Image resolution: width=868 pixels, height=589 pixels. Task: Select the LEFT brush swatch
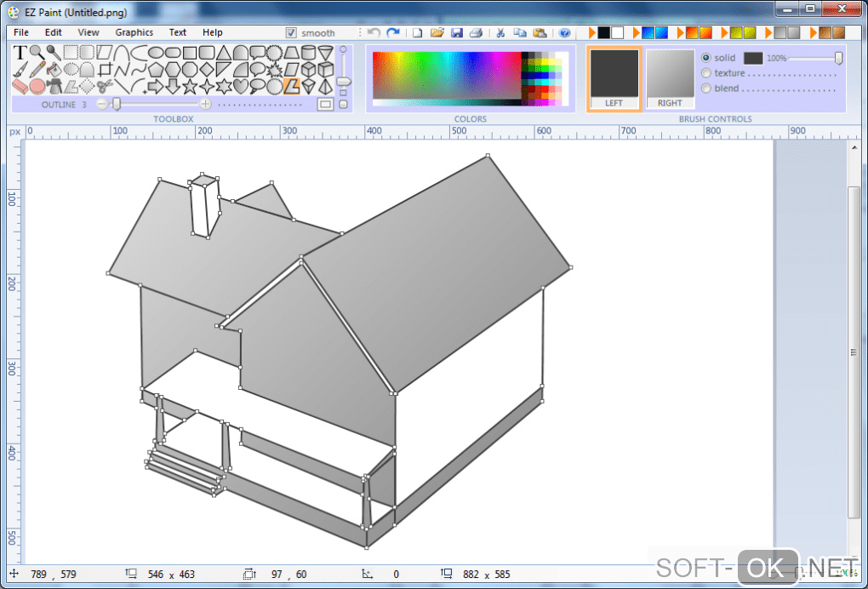pyautogui.click(x=614, y=78)
